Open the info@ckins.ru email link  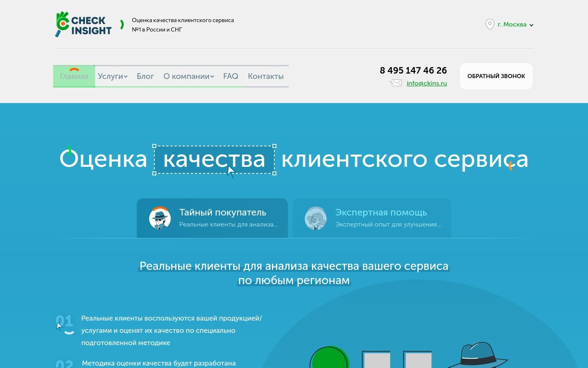427,83
